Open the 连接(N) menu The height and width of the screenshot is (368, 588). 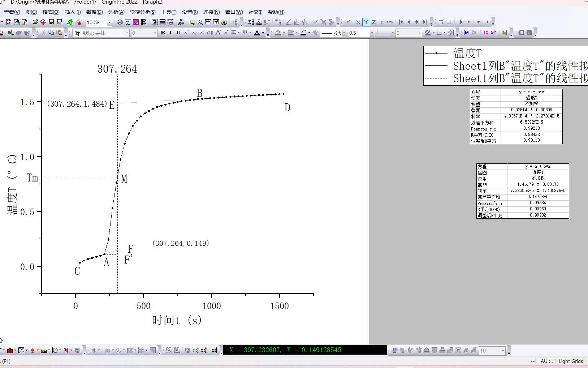point(212,12)
